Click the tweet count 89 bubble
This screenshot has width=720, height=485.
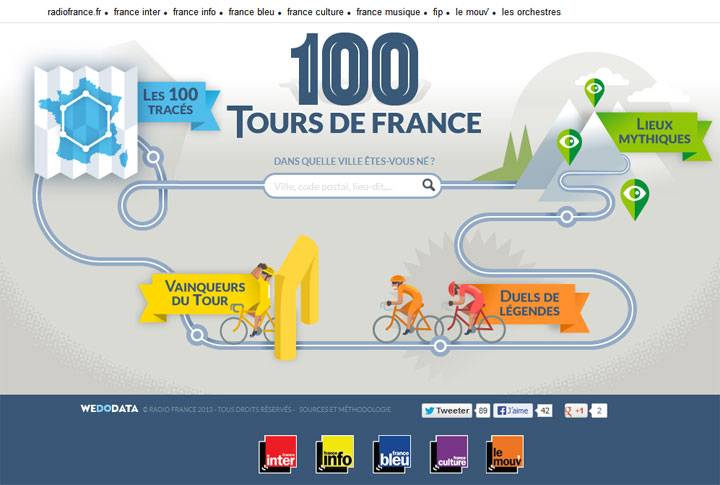(483, 411)
